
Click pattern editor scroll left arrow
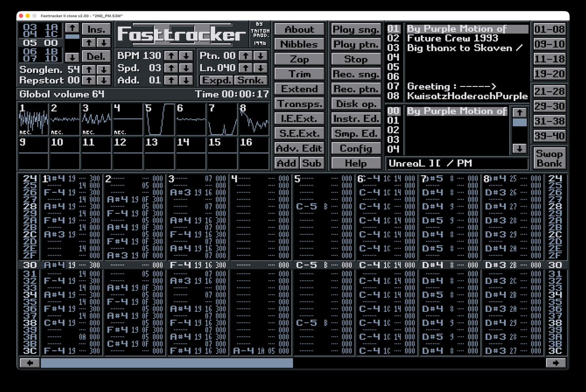[30, 363]
